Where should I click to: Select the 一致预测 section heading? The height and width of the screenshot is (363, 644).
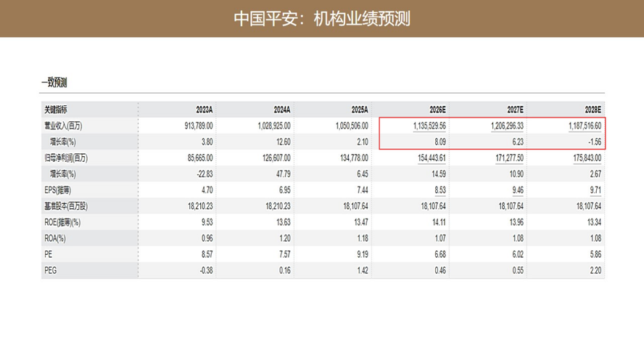pos(54,82)
